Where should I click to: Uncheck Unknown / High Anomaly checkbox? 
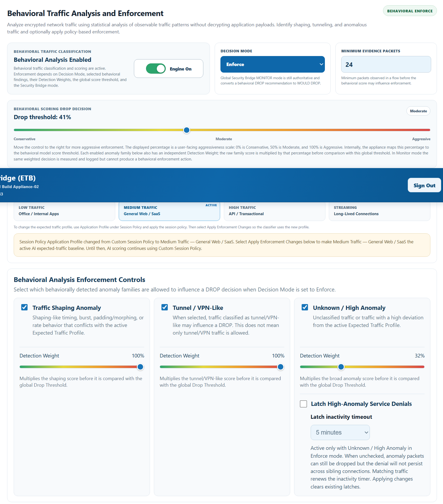[305, 307]
